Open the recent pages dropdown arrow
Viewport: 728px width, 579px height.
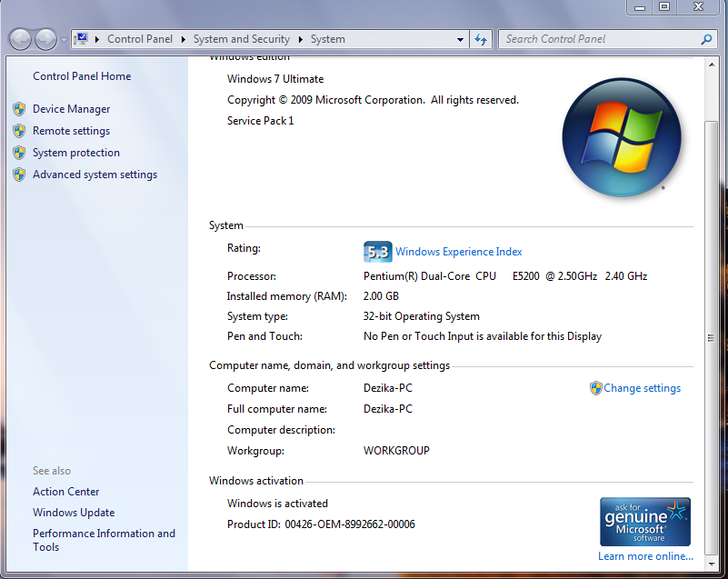click(64, 40)
